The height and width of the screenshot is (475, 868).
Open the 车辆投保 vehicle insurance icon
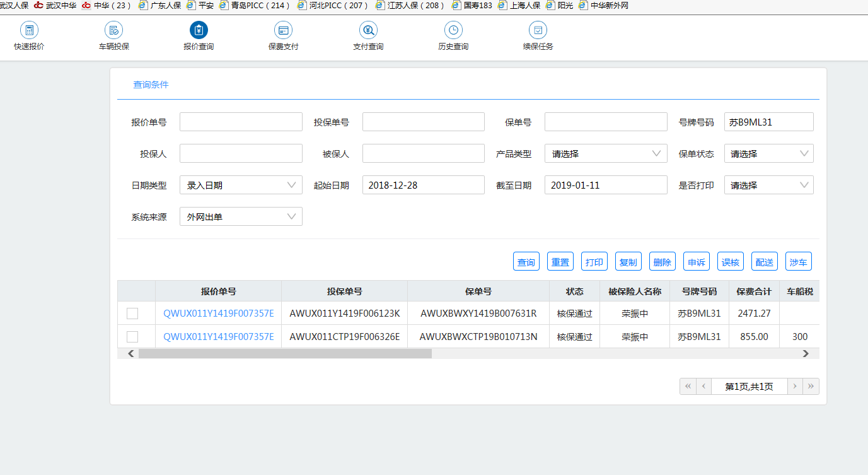click(x=113, y=31)
